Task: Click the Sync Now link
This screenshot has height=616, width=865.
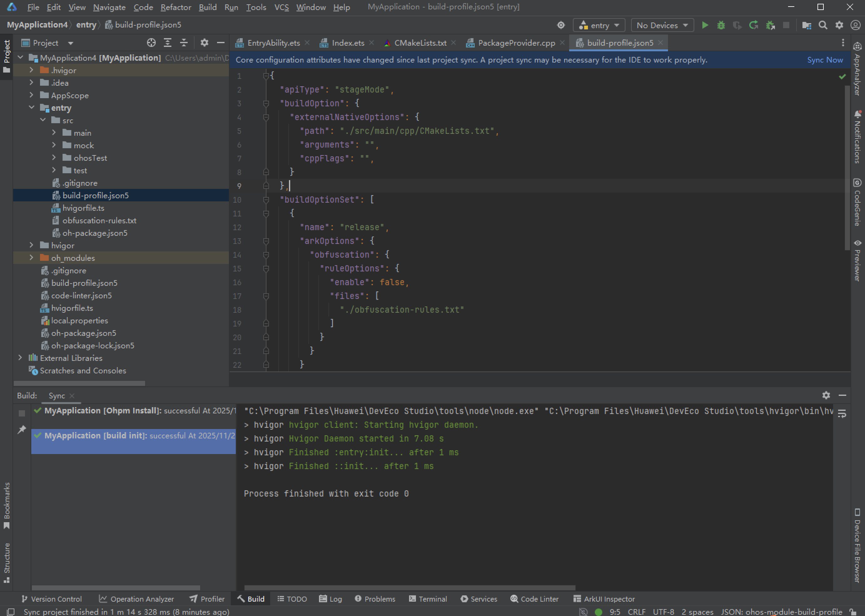Action: [825, 60]
